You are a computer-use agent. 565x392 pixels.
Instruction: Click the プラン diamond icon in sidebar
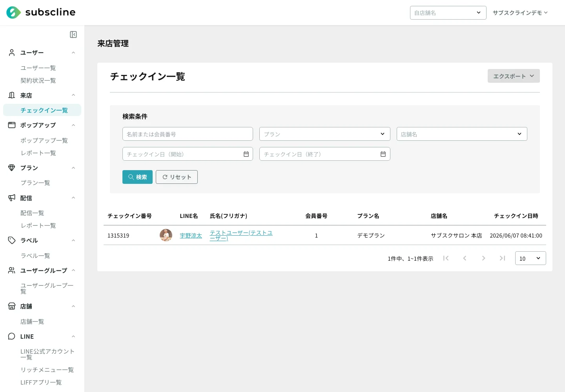(12, 168)
